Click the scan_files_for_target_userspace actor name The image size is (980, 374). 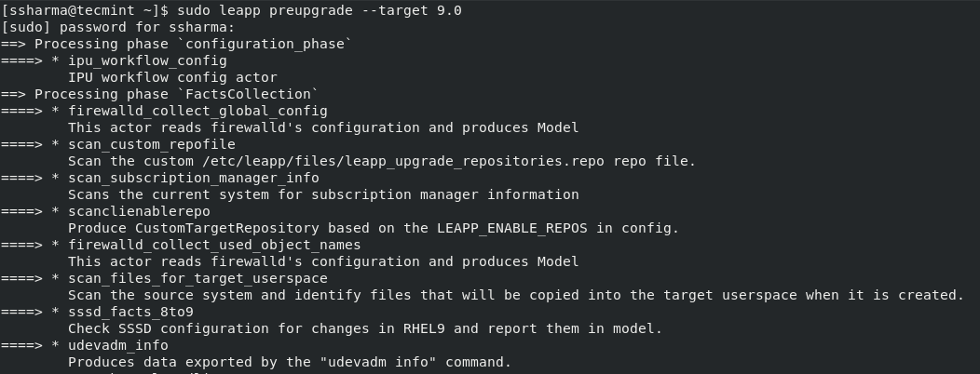(x=197, y=278)
